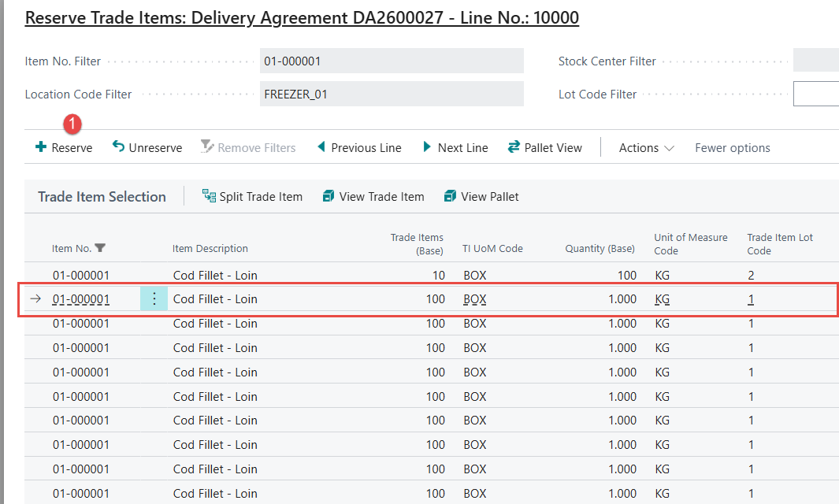
Task: Advance with the Next Line arrow
Action: point(427,147)
